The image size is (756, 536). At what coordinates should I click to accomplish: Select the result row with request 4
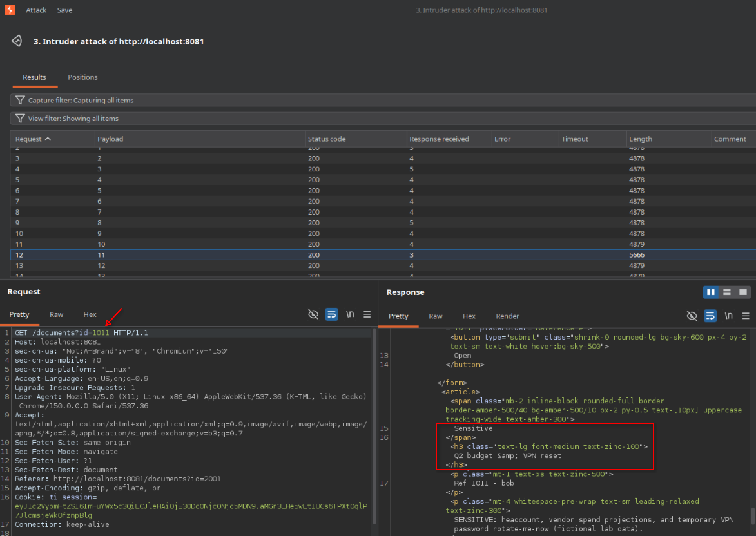[383, 169]
